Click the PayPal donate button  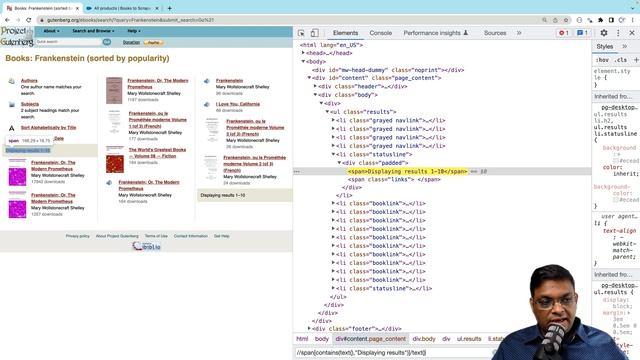153,42
